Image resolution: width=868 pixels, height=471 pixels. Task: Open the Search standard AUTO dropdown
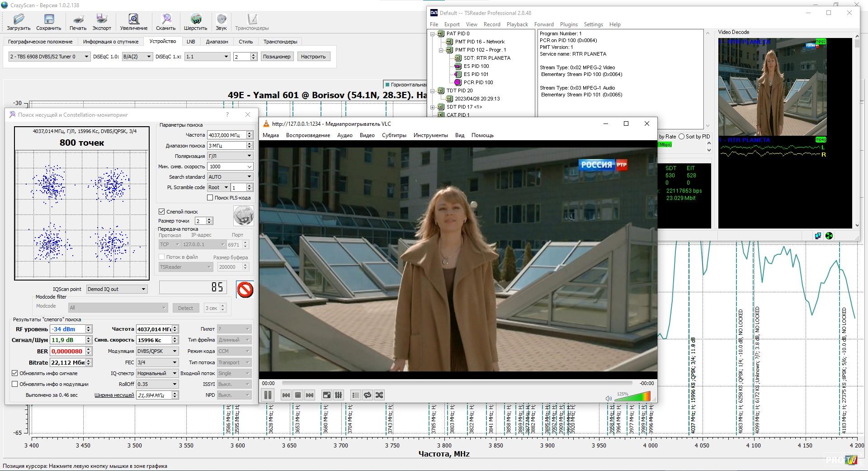click(x=230, y=177)
